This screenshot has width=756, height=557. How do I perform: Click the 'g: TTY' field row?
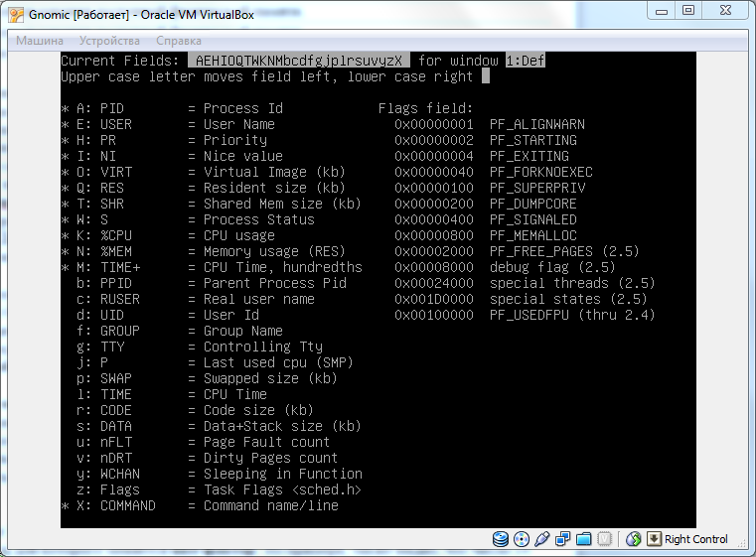click(x=200, y=347)
